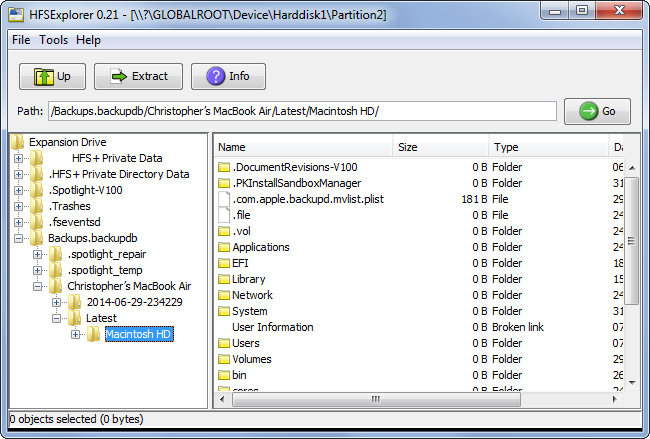The height and width of the screenshot is (439, 650).
Task: Expand the Macintosh HD tree node
Action: [x=75, y=335]
